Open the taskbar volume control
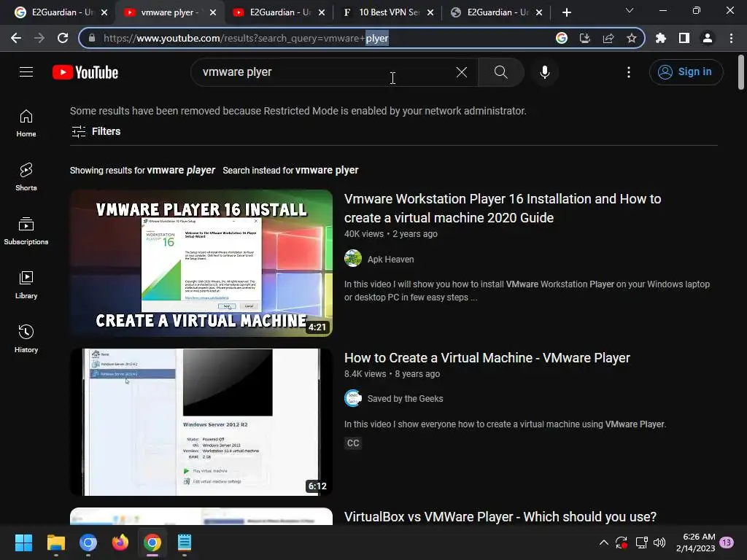The width and height of the screenshot is (747, 560). click(x=659, y=542)
